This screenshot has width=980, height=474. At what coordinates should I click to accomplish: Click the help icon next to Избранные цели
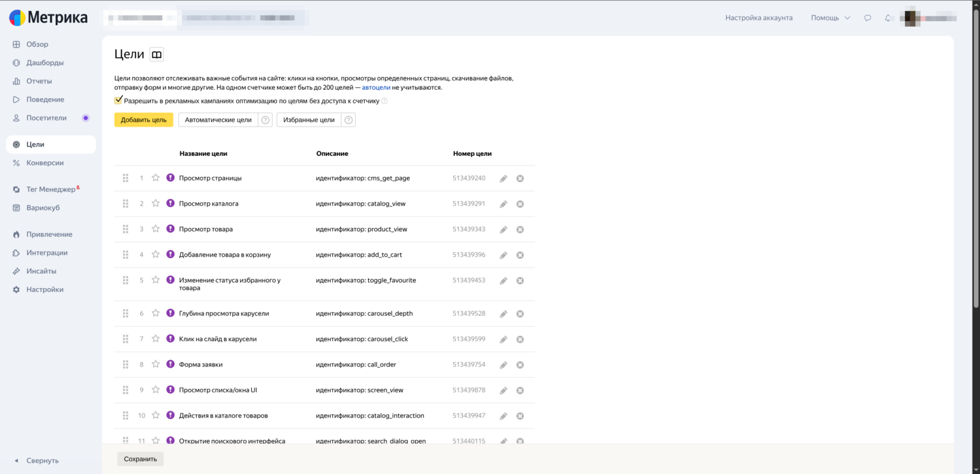(x=348, y=120)
